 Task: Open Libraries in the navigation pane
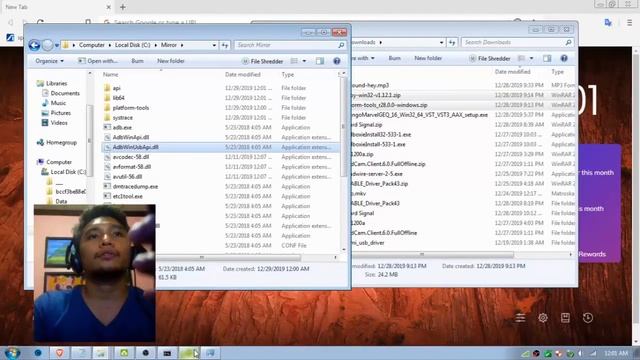click(56, 83)
